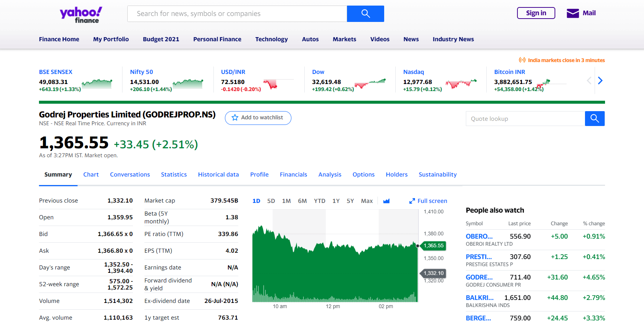Open the Dow index link
The image size is (644, 323).
[318, 72]
